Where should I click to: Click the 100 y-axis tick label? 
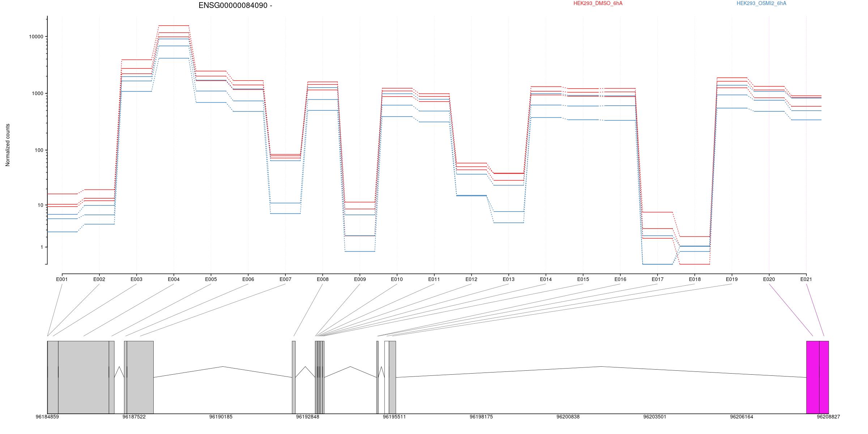pos(38,150)
